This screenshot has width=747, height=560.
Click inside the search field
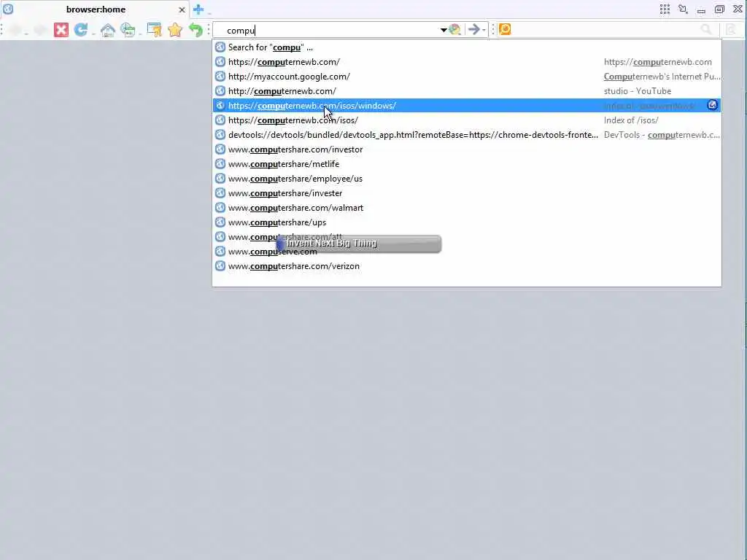pyautogui.click(x=605, y=29)
